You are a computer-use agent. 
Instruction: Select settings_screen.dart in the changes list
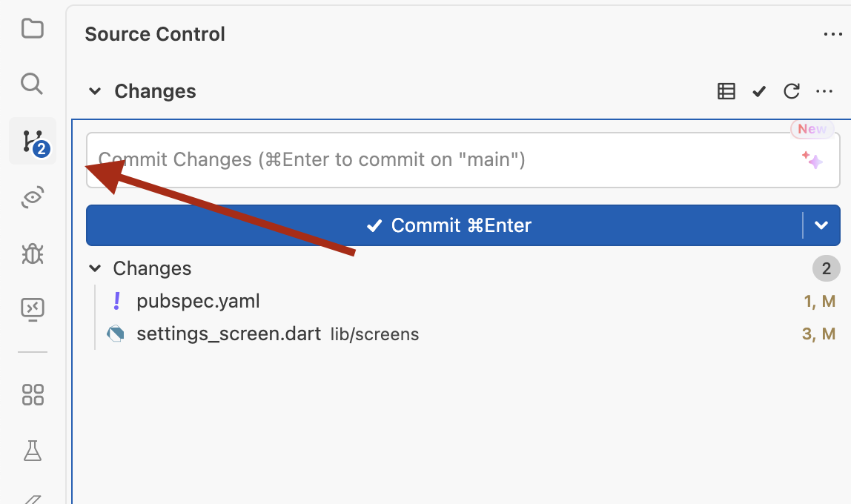(x=228, y=334)
